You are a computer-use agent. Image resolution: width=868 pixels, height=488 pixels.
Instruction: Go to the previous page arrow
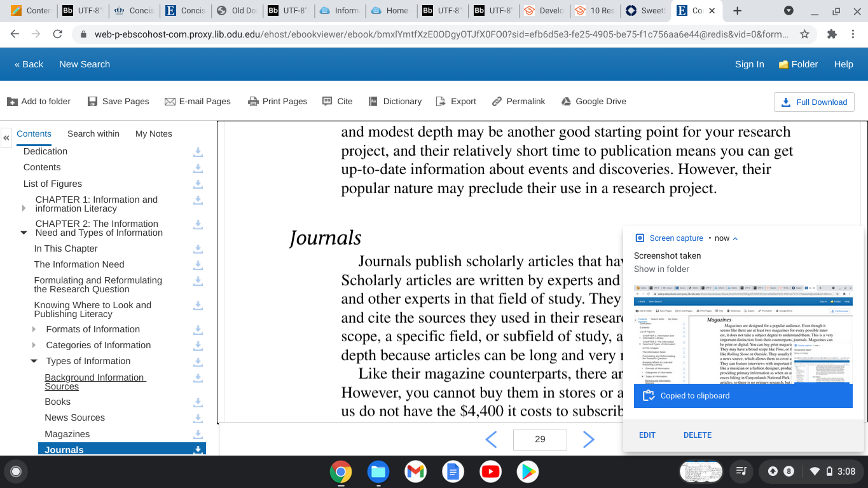tap(491, 439)
